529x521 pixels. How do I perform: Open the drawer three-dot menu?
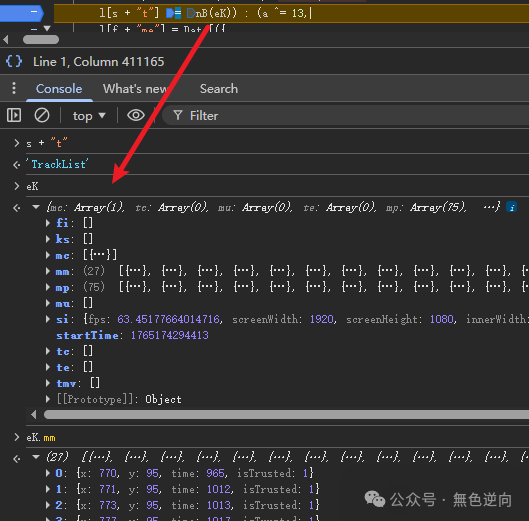click(x=14, y=88)
